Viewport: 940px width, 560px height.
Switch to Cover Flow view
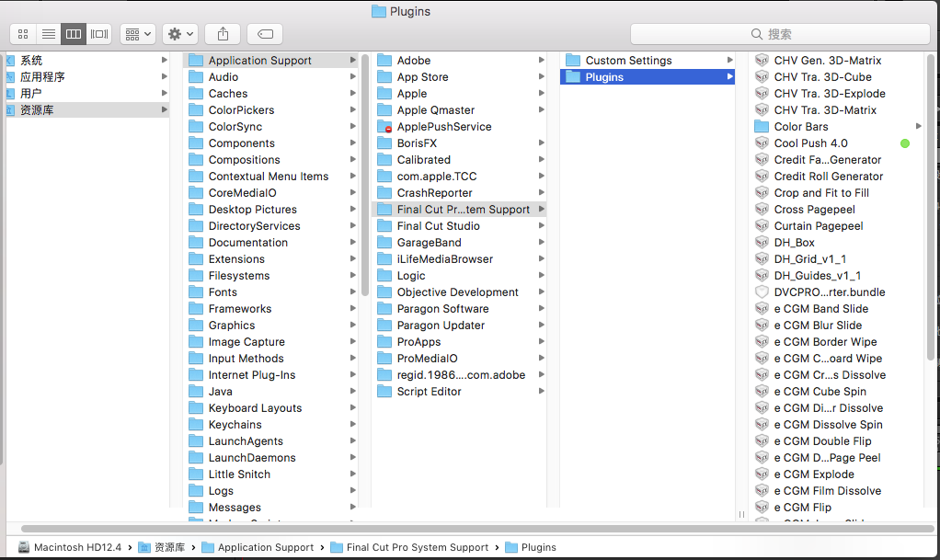99,34
